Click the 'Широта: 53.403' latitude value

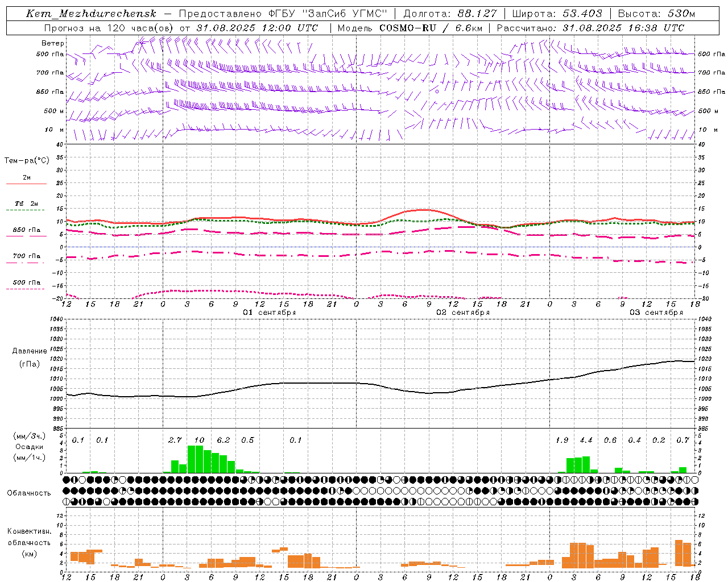click(558, 14)
